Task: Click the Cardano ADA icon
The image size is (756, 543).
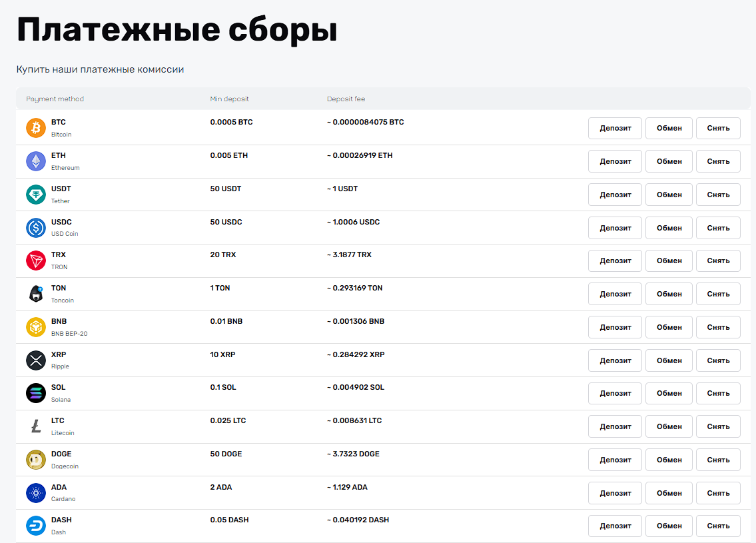Action: pos(36,493)
